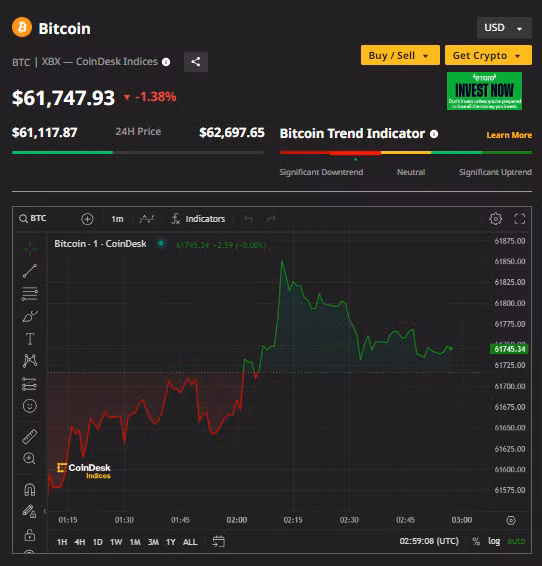Toggle auto scale option

pyautogui.click(x=516, y=541)
